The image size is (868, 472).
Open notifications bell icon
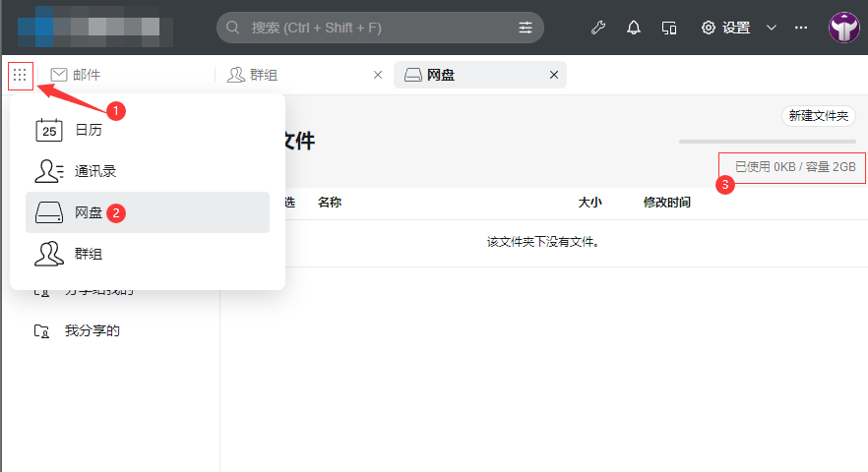click(634, 28)
